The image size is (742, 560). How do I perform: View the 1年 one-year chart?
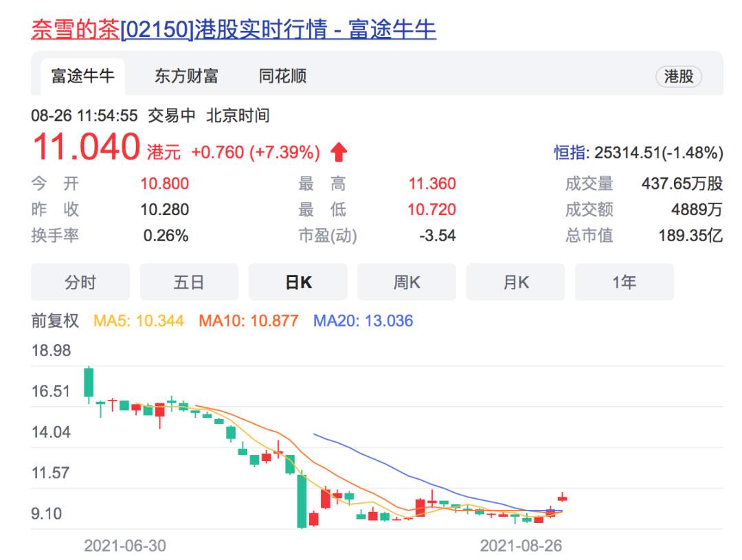pyautogui.click(x=624, y=282)
